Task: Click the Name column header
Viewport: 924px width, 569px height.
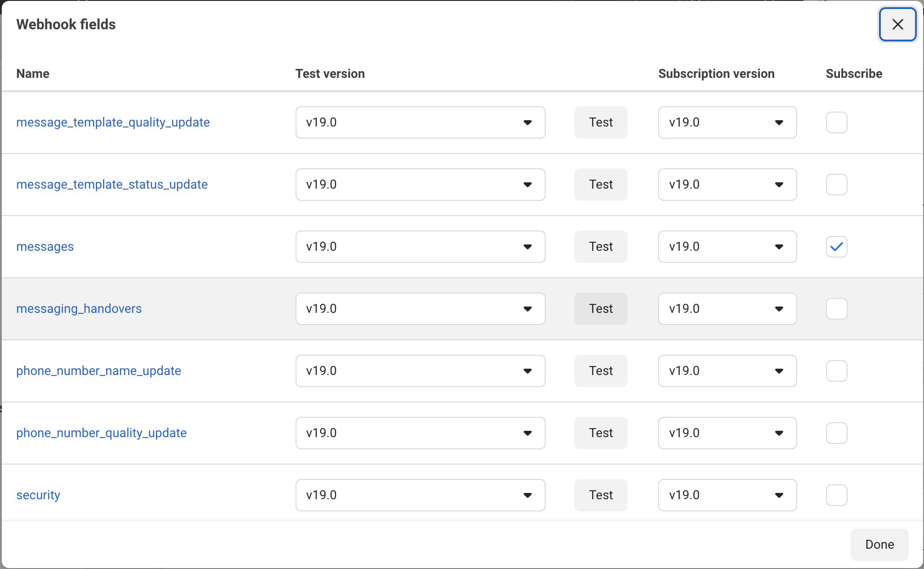Action: tap(33, 74)
